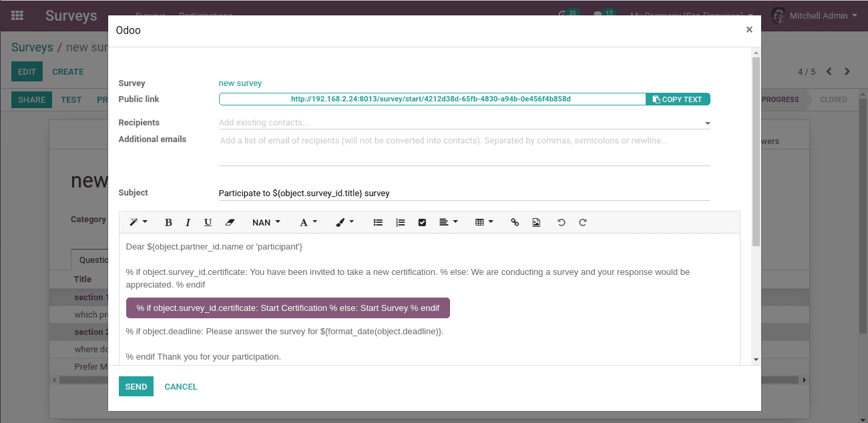
Task: Click the eraser remove-format icon
Action: 230,222
